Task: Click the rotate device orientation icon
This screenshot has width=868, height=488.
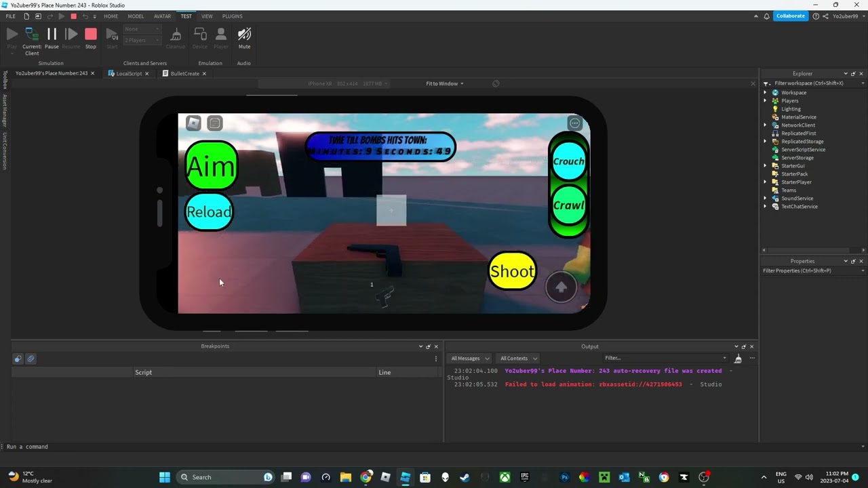Action: 496,83
